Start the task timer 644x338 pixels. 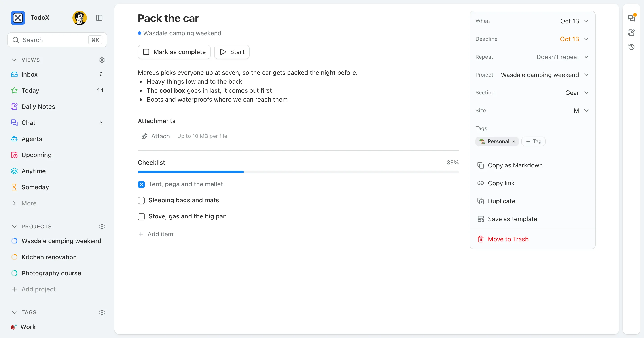click(232, 52)
